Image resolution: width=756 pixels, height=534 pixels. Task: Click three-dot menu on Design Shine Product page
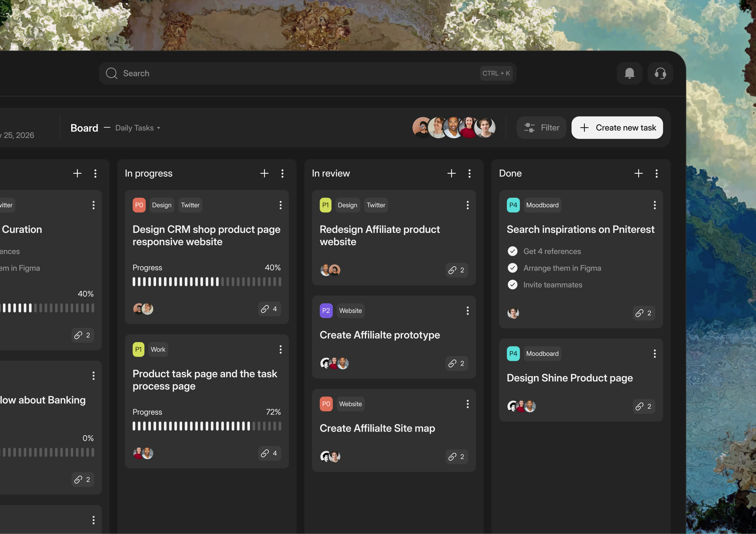tap(654, 354)
